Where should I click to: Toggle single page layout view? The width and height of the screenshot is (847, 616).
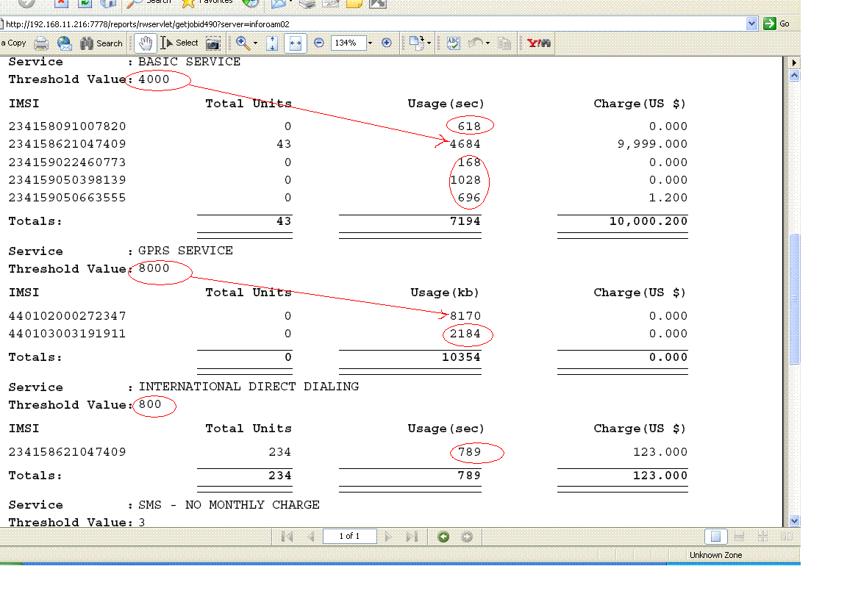pyautogui.click(x=717, y=537)
